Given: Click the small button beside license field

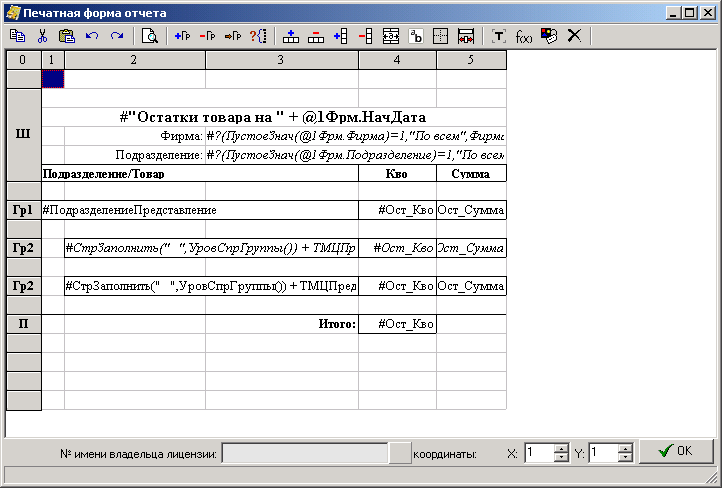Looking at the screenshot, I should (400, 453).
